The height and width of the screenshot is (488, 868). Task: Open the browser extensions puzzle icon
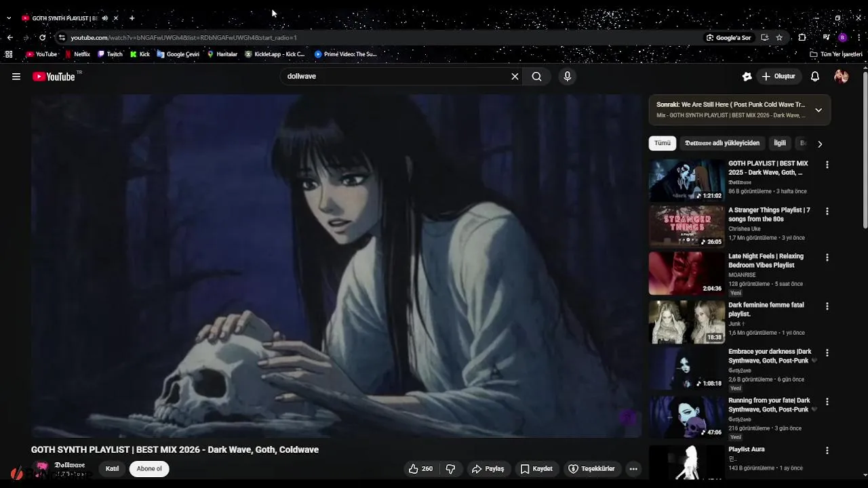pyautogui.click(x=802, y=37)
